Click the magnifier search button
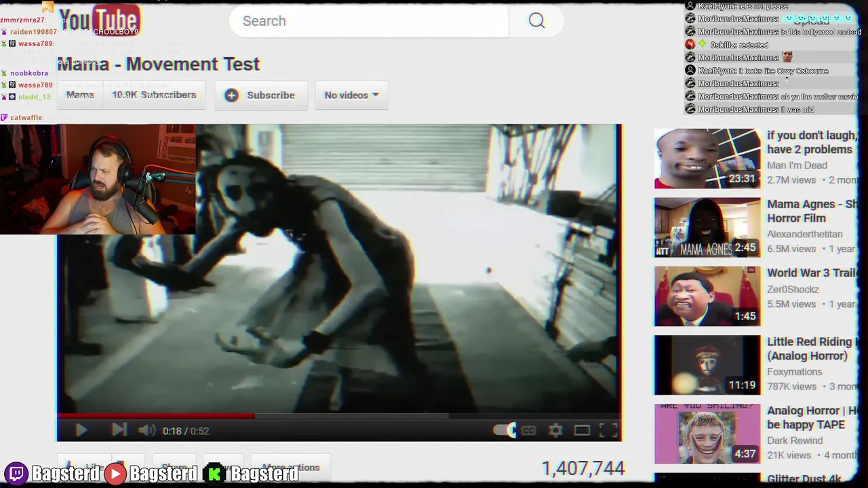 536,21
